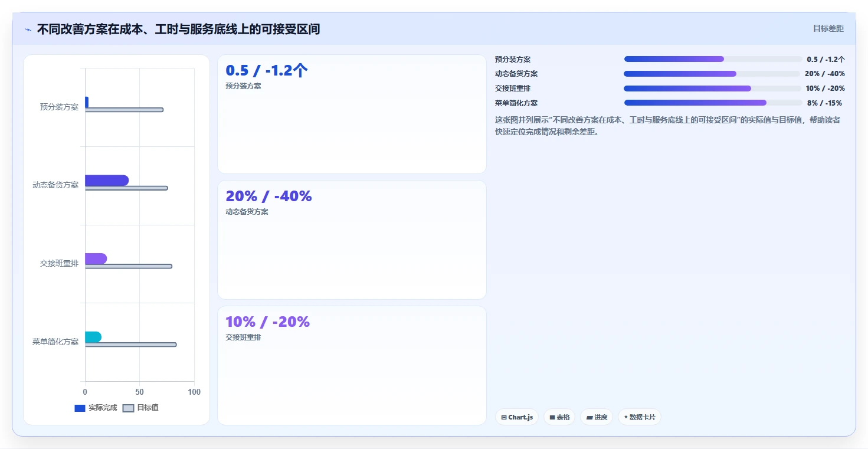Open the 0.5 / -1.2个 data card
Image resolution: width=868 pixels, height=449 pixels.
click(x=352, y=114)
